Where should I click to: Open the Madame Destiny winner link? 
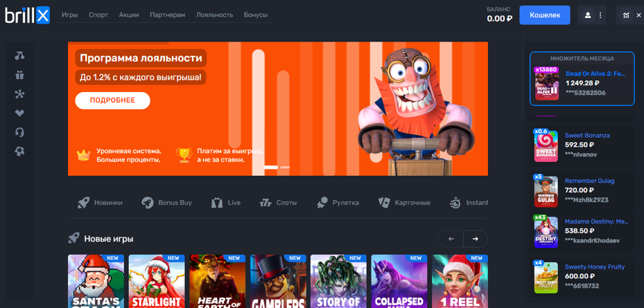click(x=597, y=221)
